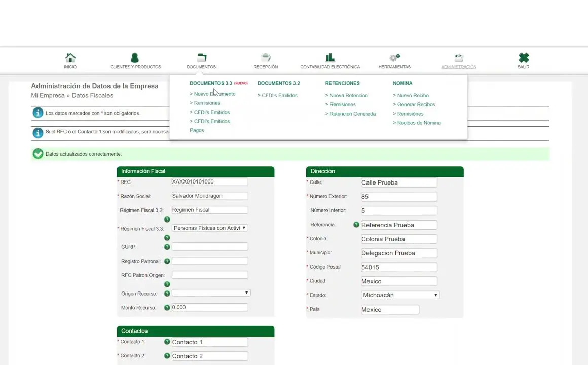
Task: Open Herramientas gears icon
Action: 394,58
